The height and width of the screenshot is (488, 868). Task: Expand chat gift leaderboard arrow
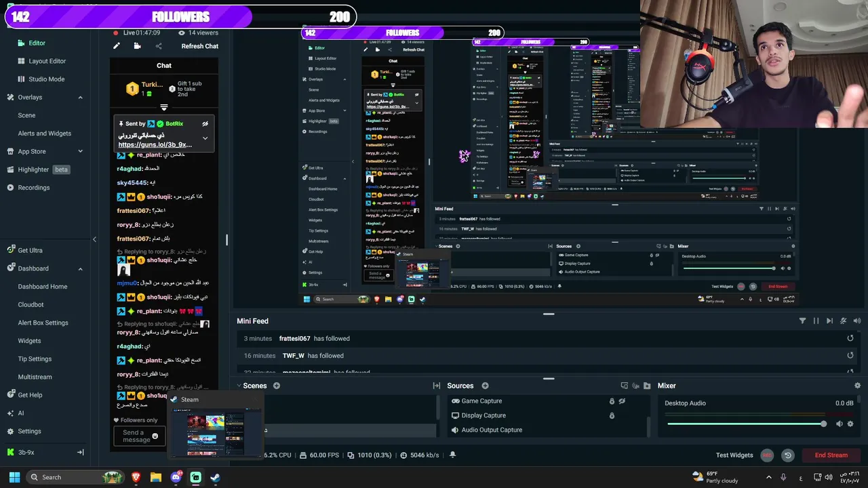163,107
